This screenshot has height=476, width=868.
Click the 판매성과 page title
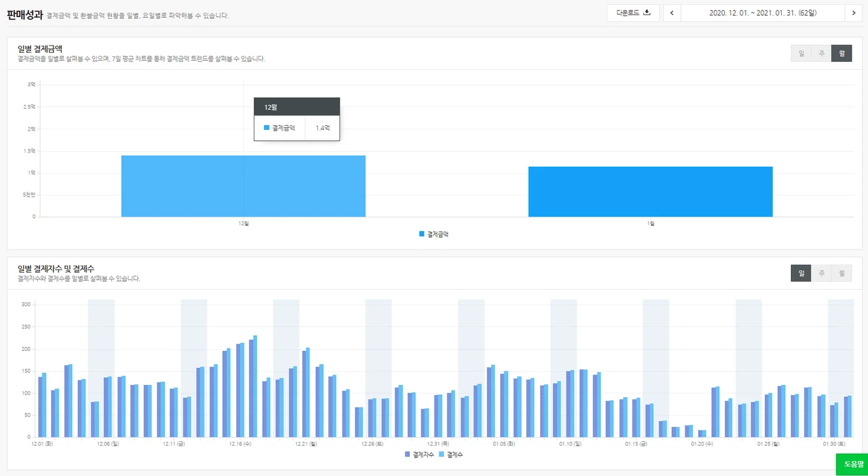(24, 15)
